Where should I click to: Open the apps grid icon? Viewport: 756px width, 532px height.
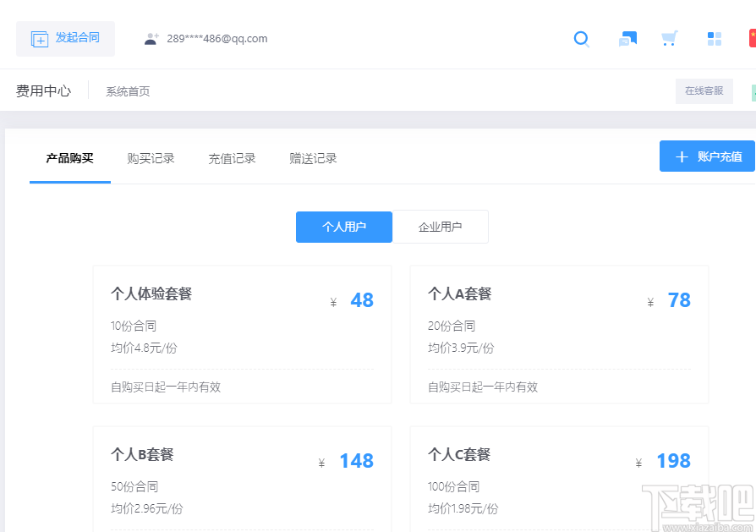point(714,39)
